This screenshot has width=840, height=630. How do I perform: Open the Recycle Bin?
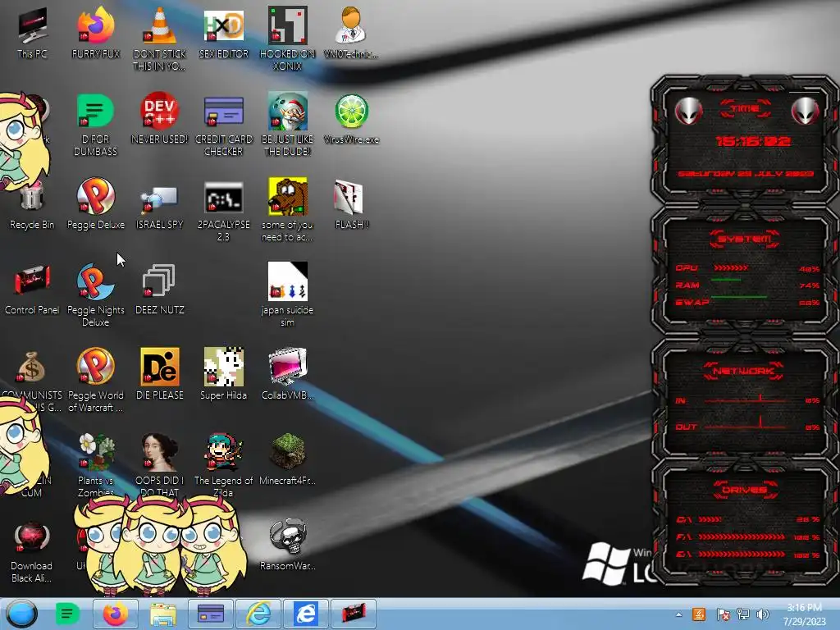(32, 206)
